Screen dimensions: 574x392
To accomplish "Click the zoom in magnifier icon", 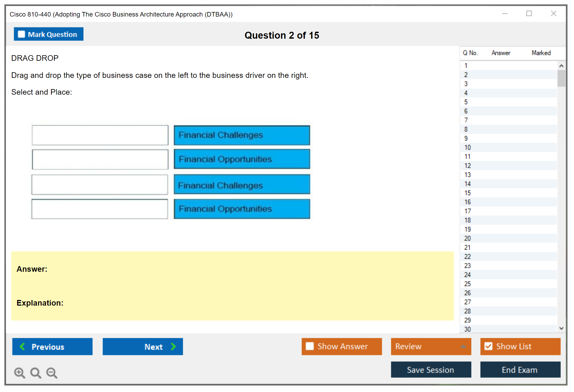I will [19, 373].
